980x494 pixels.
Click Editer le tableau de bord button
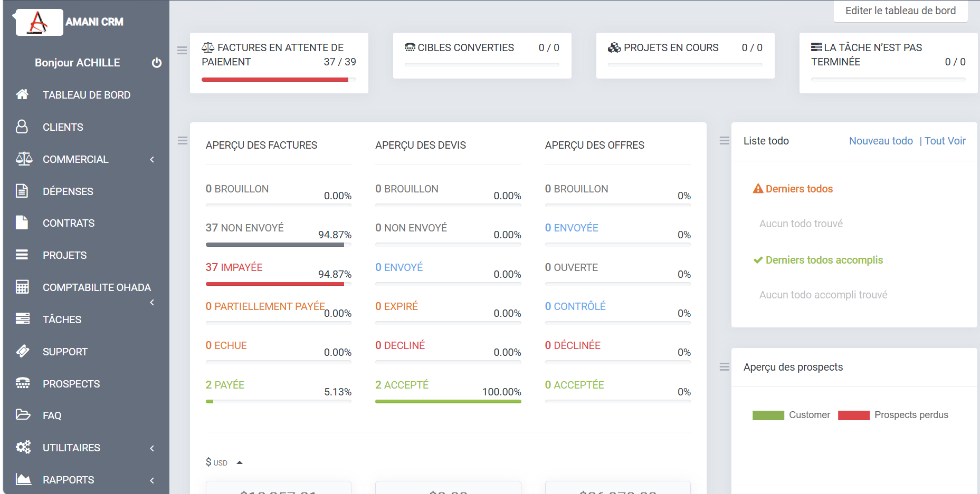tap(900, 11)
